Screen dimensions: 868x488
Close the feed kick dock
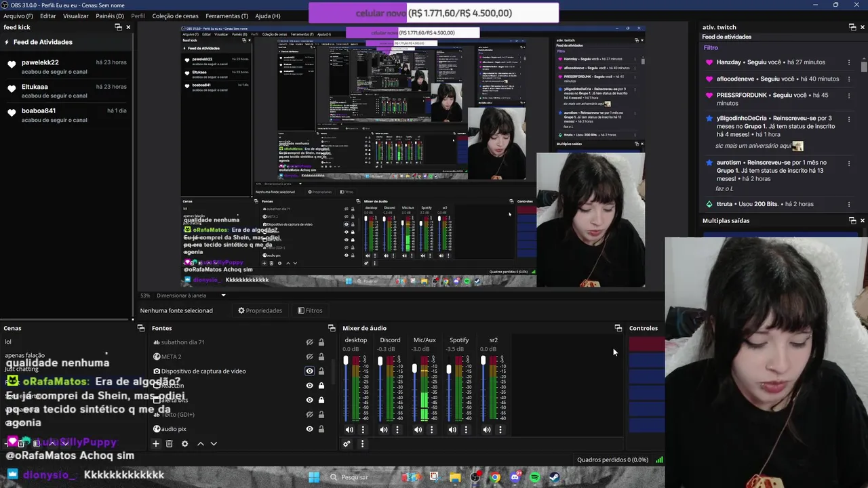point(128,27)
